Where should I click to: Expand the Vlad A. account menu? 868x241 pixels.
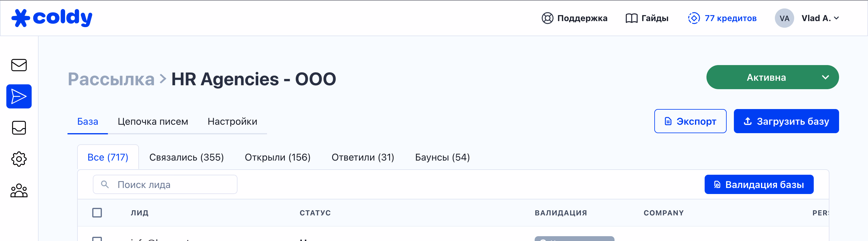coord(820,18)
